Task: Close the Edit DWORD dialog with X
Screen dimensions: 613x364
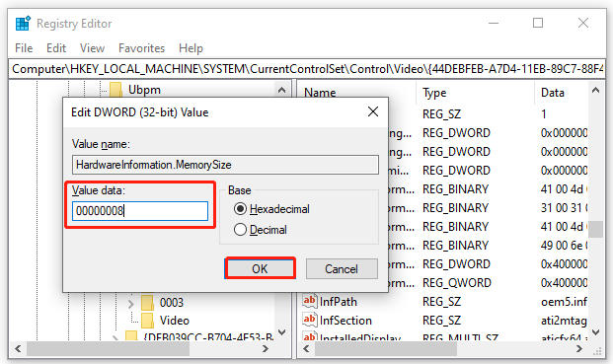Action: (x=373, y=111)
